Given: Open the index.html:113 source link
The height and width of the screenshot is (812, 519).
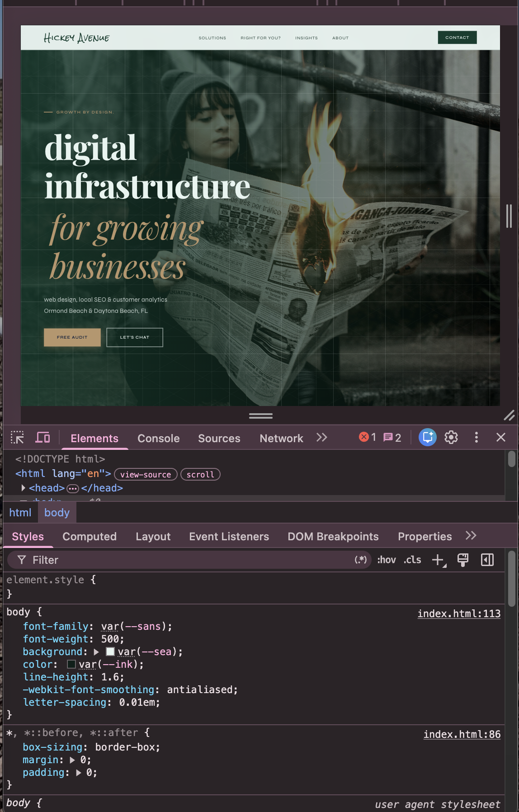Looking at the screenshot, I should 459,614.
